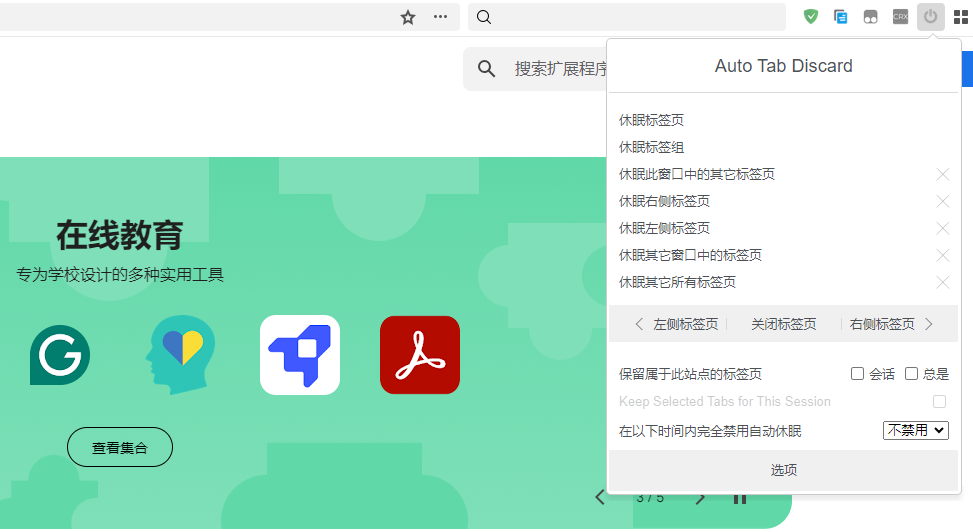This screenshot has height=532, width=973.
Task: Click the extension store search magnifier icon
Action: pos(486,69)
